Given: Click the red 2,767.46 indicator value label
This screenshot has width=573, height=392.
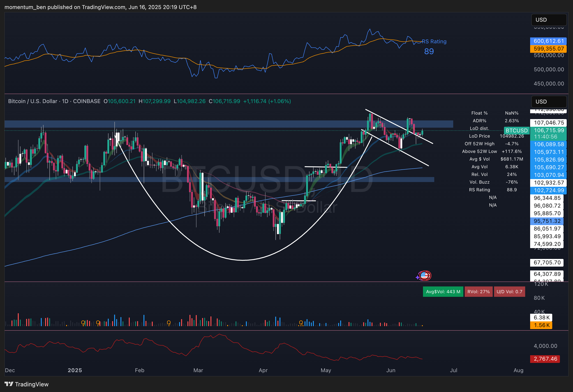Looking at the screenshot, I should pyautogui.click(x=545, y=359).
